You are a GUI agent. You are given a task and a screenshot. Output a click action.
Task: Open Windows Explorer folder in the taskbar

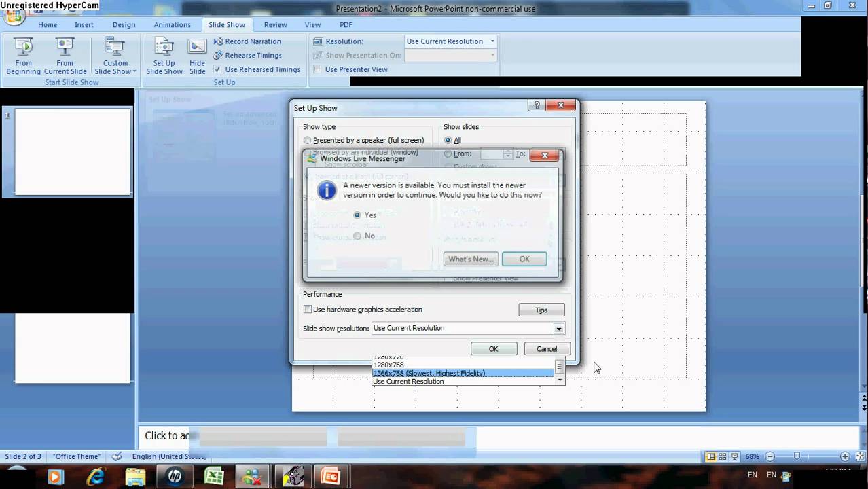(x=135, y=477)
